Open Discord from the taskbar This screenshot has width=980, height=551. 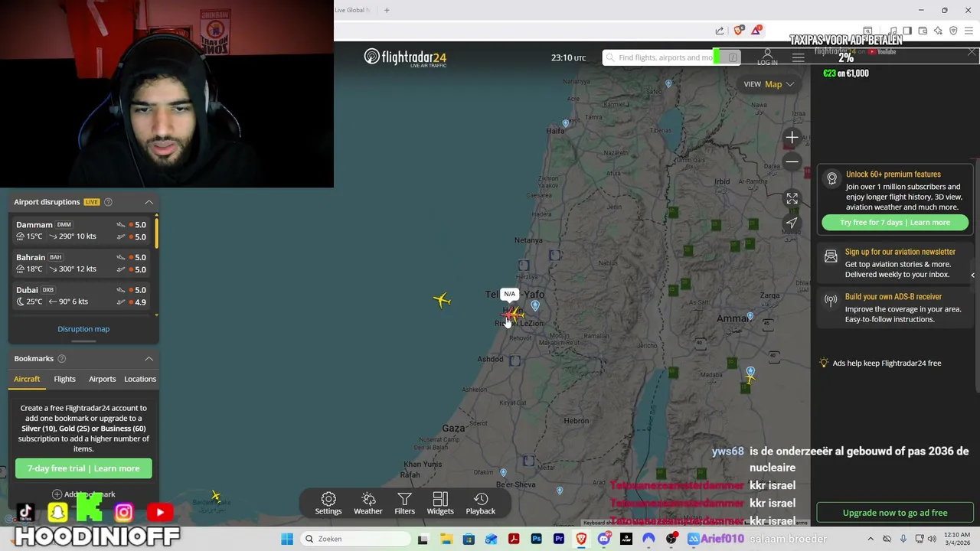[x=604, y=539]
